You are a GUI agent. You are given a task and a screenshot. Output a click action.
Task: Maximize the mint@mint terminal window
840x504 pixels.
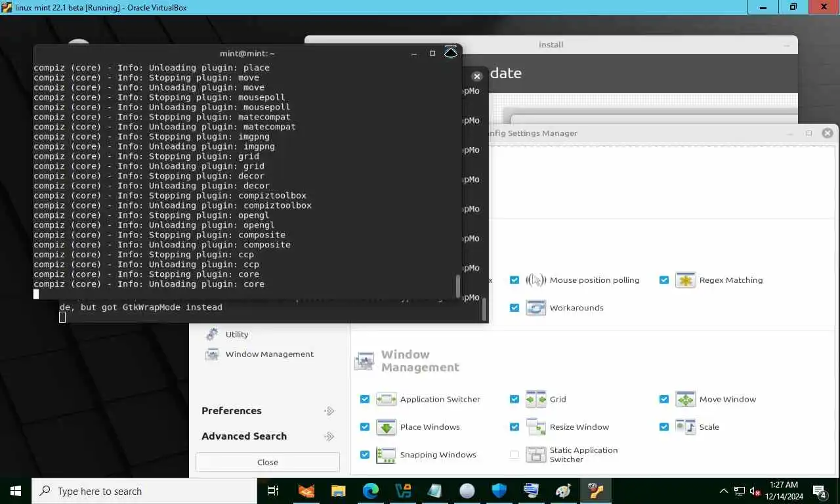pos(432,53)
